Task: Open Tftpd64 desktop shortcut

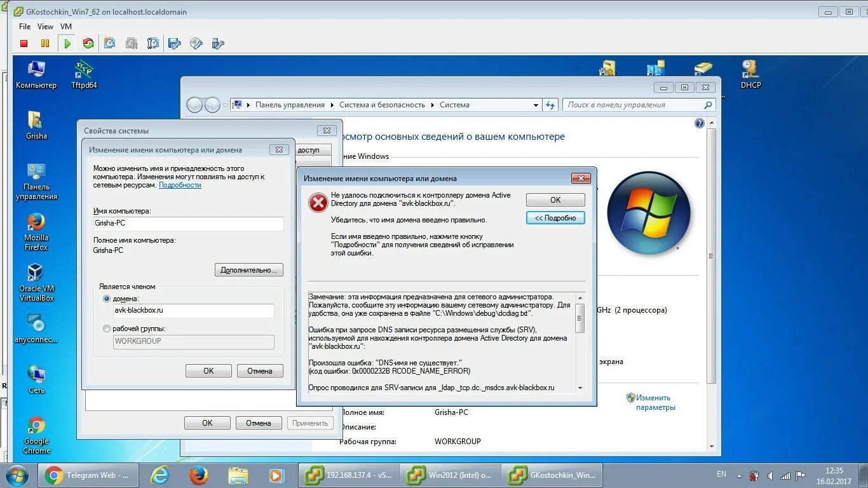Action: coord(84,74)
